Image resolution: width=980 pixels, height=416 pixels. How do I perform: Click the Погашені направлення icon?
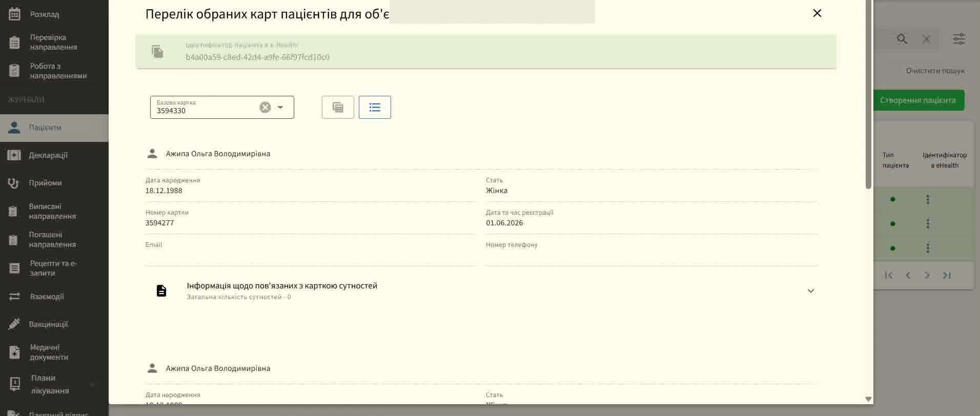pyautogui.click(x=14, y=239)
